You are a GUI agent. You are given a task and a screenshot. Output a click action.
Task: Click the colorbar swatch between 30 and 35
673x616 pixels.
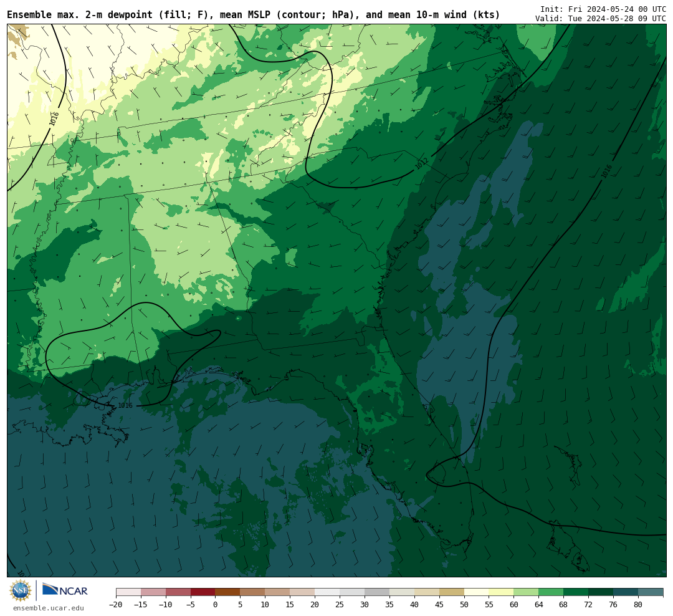pos(377,592)
